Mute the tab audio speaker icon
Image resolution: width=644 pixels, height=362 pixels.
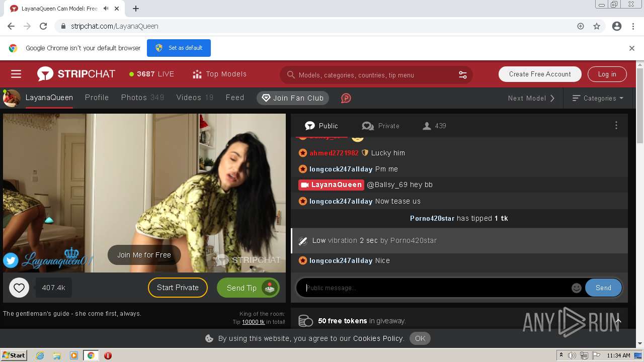(106, 9)
